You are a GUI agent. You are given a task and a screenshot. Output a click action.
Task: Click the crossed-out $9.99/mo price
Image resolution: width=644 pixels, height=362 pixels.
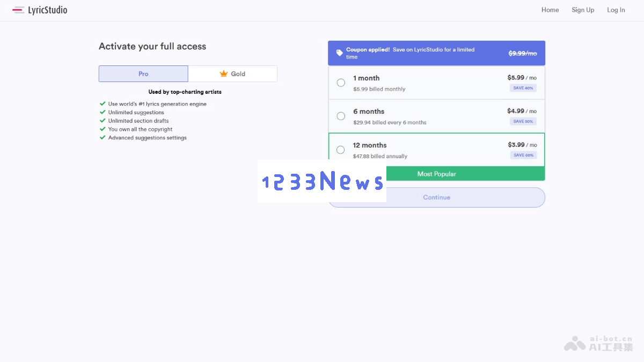523,53
